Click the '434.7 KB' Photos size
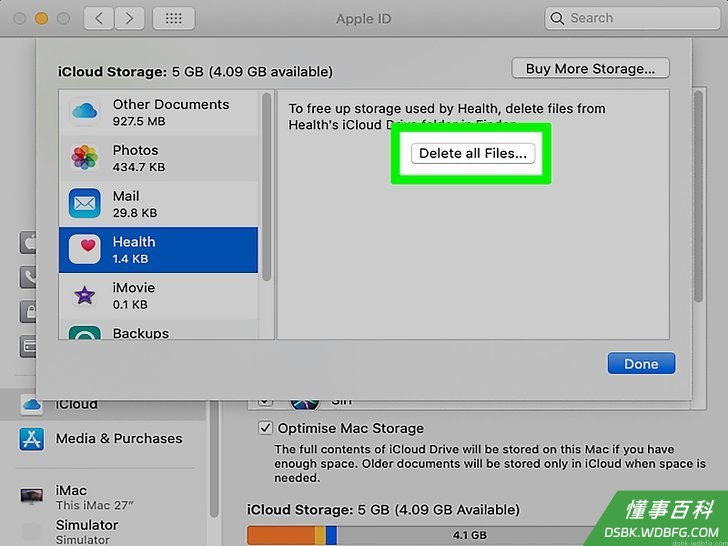 139,167
